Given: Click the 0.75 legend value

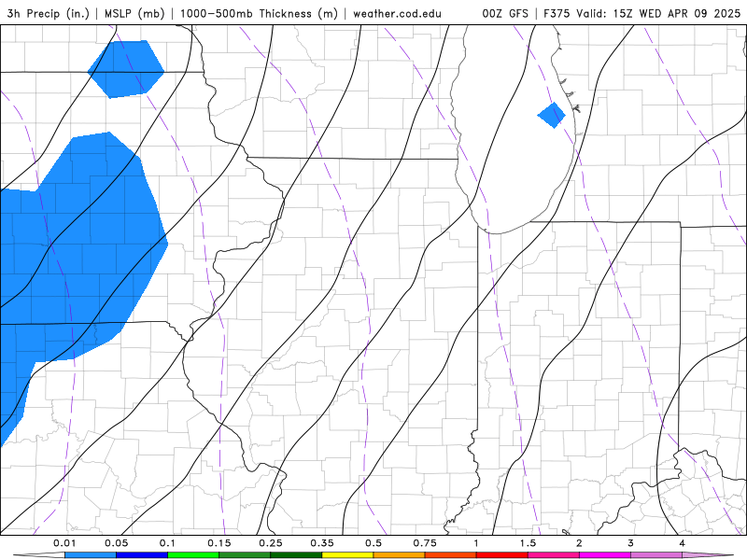Looking at the screenshot, I should point(425,543).
